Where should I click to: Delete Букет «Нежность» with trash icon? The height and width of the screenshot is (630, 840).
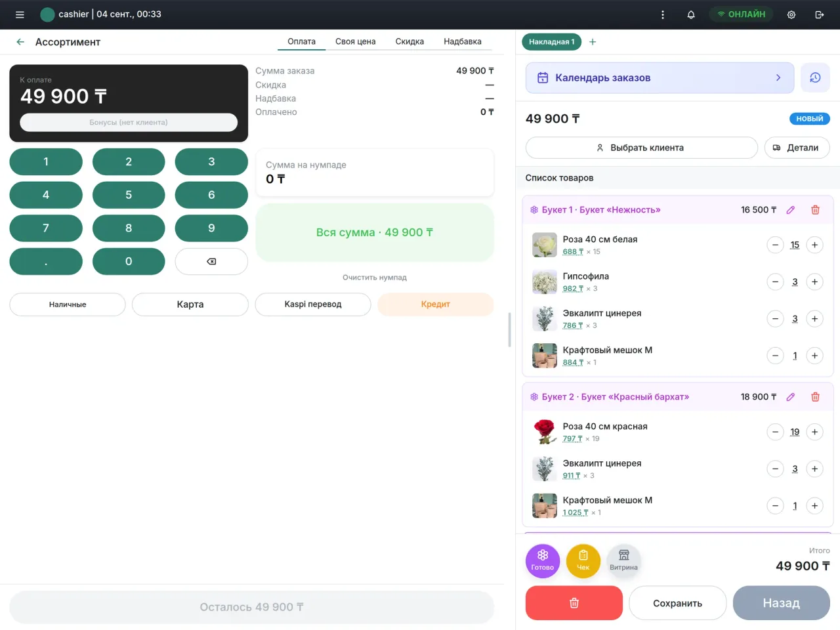tap(815, 210)
